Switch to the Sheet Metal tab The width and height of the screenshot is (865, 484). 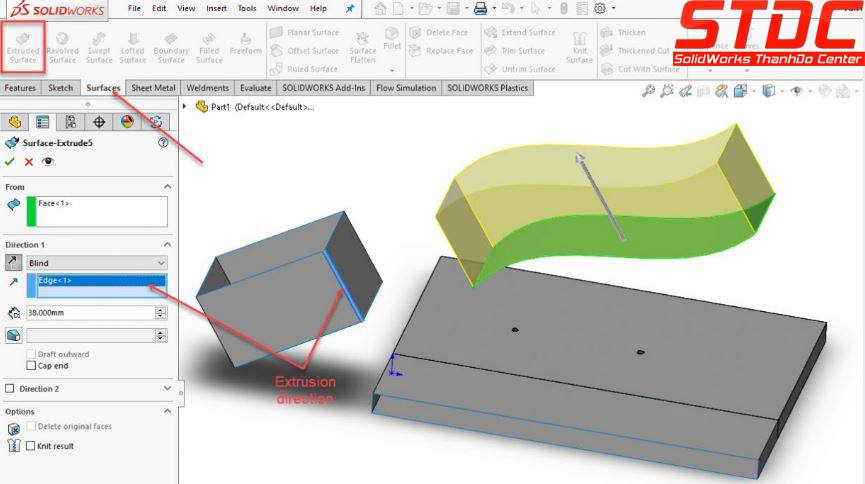coord(153,88)
